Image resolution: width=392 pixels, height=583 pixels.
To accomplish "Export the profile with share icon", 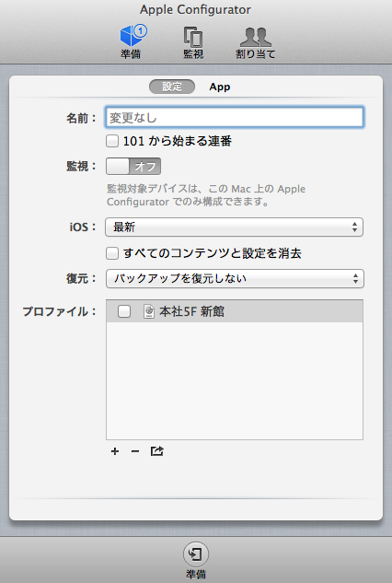I will coord(156,451).
